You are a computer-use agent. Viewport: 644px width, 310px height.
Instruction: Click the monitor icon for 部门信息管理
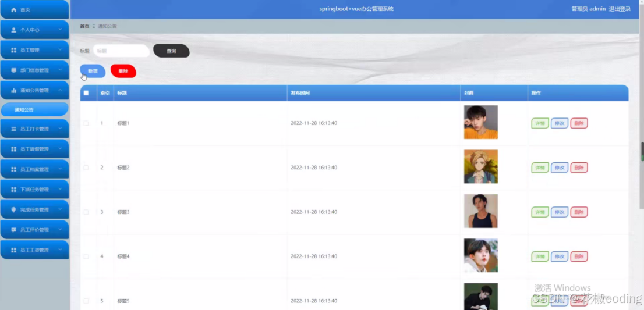pos(13,70)
